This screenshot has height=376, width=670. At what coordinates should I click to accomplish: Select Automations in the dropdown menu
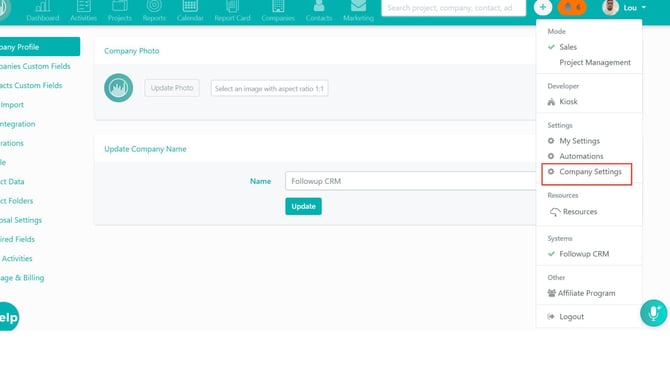(x=581, y=156)
